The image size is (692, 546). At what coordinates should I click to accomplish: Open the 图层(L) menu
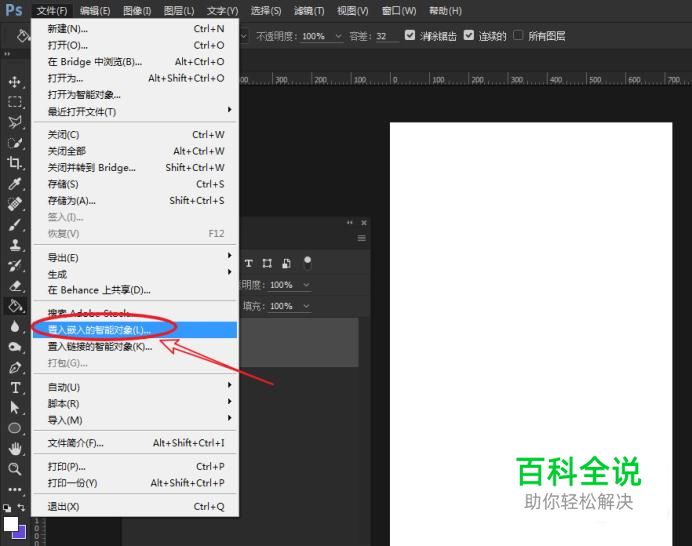(x=179, y=11)
